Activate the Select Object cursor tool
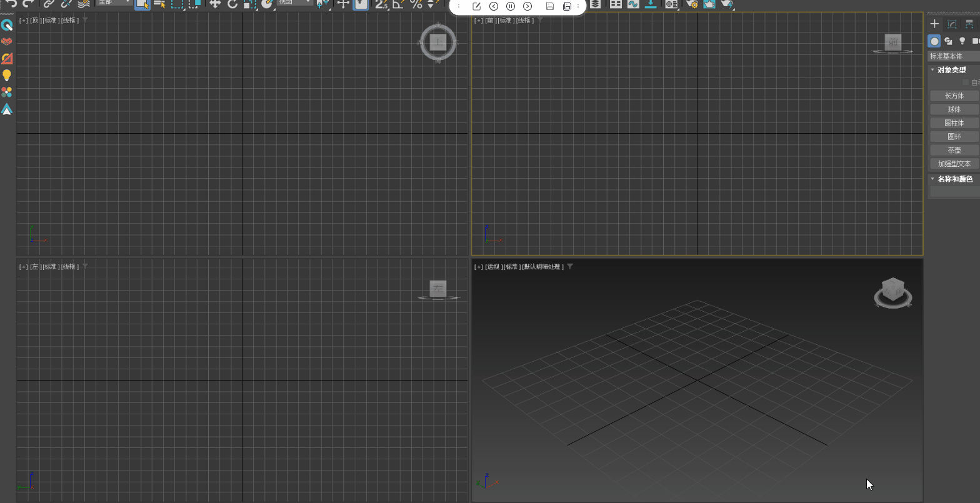This screenshot has height=503, width=980. [x=142, y=4]
